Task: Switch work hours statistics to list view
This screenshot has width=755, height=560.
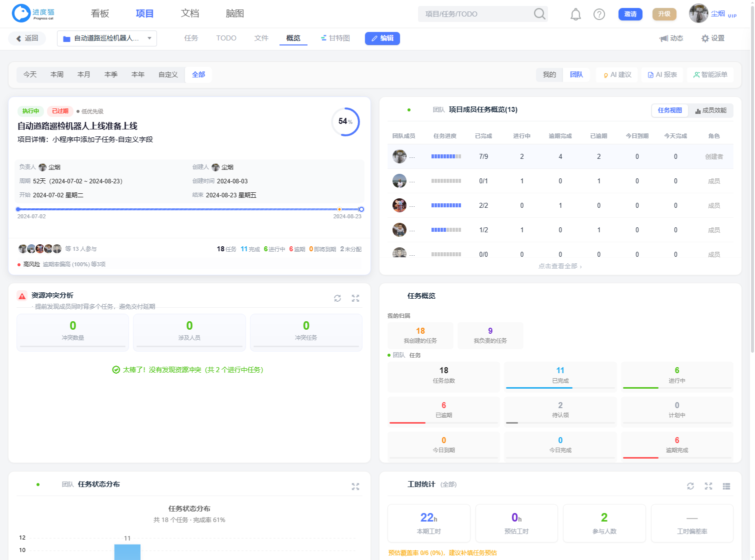Action: point(726,486)
